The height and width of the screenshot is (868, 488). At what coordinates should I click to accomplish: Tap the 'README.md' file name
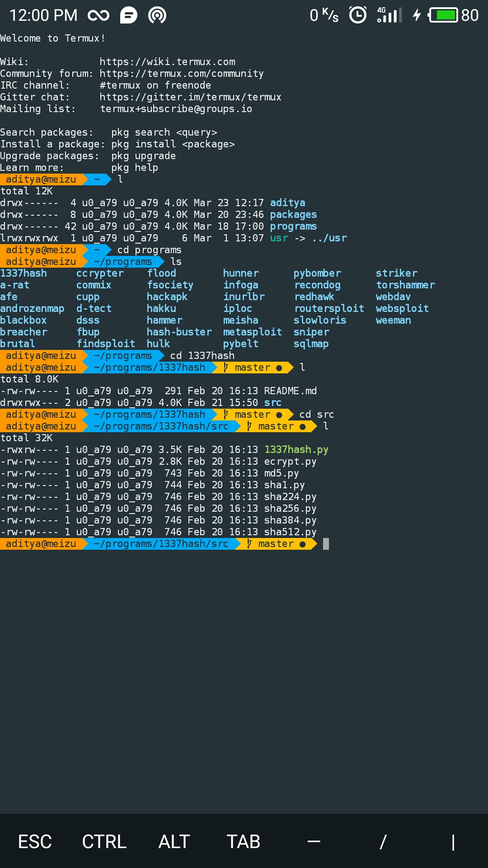[x=291, y=391]
